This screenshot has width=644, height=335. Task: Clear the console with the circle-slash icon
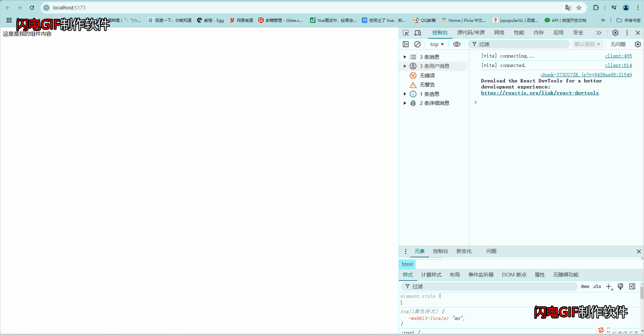417,44
